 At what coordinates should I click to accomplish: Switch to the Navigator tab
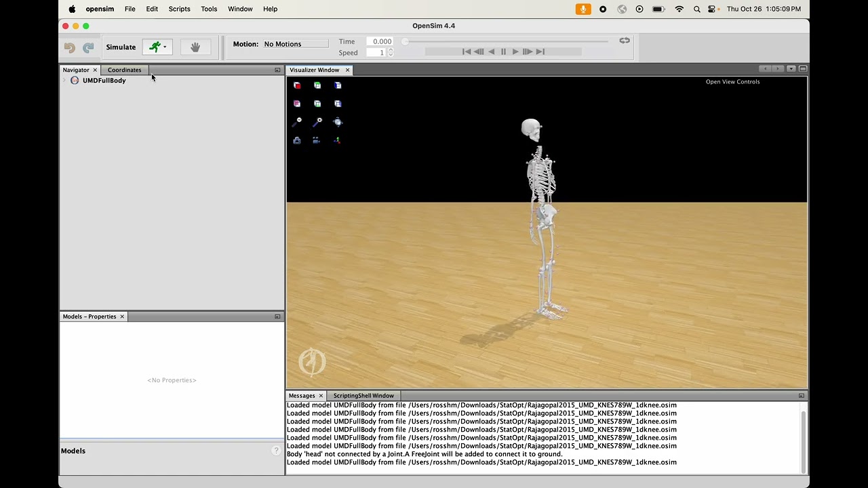(76, 70)
